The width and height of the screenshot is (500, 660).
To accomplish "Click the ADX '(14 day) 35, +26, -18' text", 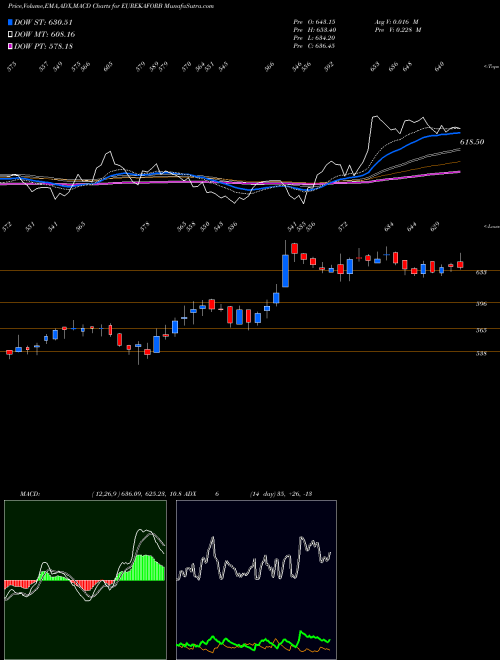I will [x=281, y=494].
